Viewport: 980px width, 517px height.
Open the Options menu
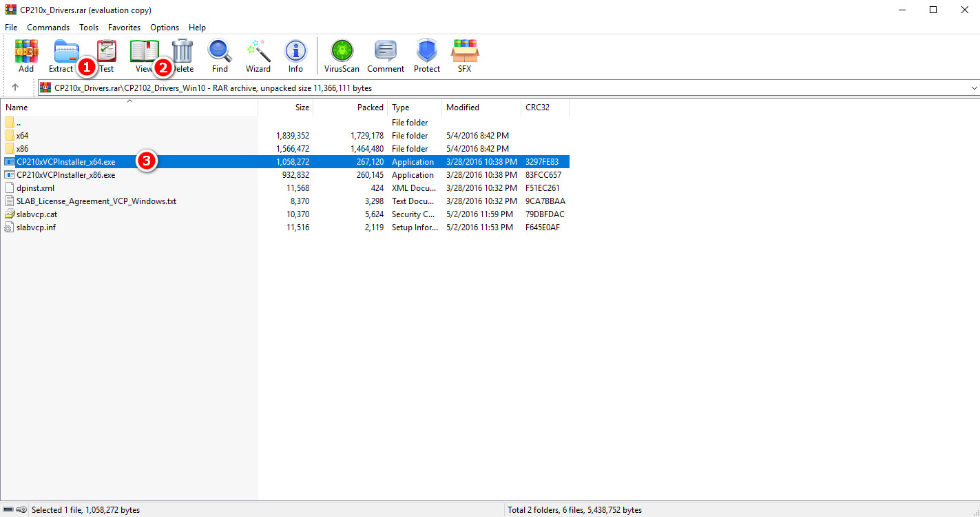coord(165,28)
